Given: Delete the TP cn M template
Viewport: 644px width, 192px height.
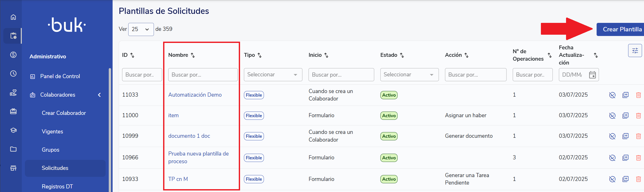Looking at the screenshot, I should coord(639,179).
